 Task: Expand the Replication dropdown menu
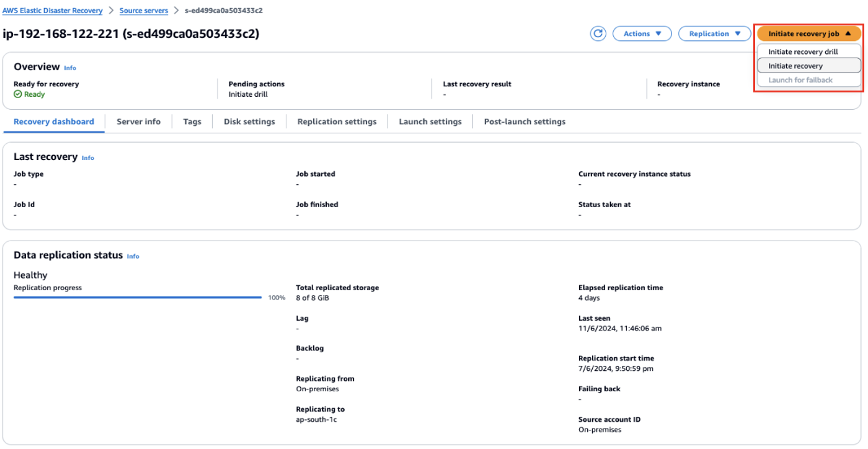click(714, 34)
